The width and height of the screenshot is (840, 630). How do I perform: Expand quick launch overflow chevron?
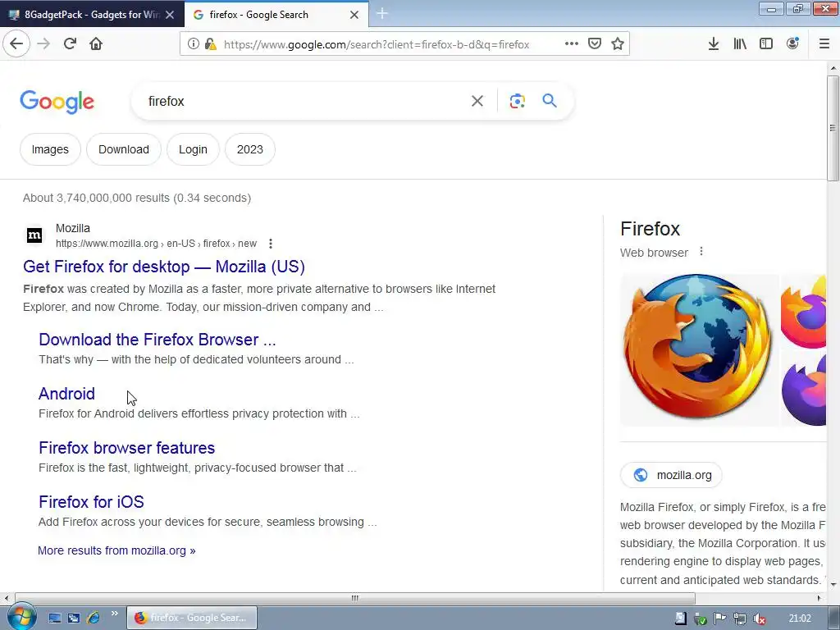coord(115,614)
